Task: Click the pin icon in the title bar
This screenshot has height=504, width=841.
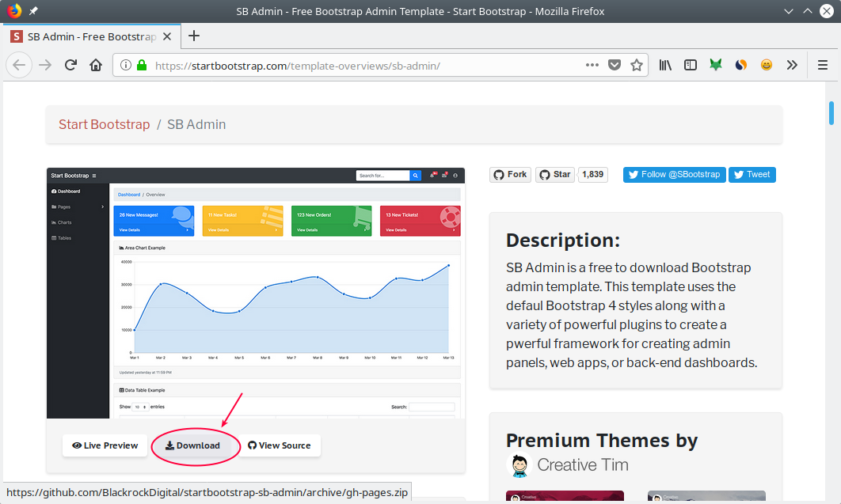Action: tap(32, 10)
